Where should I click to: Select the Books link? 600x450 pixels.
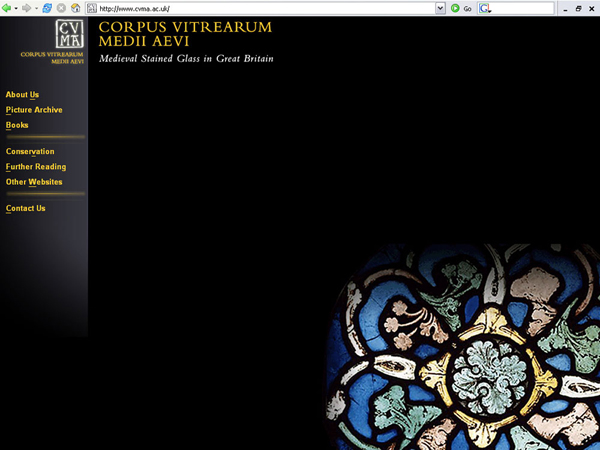(17, 125)
